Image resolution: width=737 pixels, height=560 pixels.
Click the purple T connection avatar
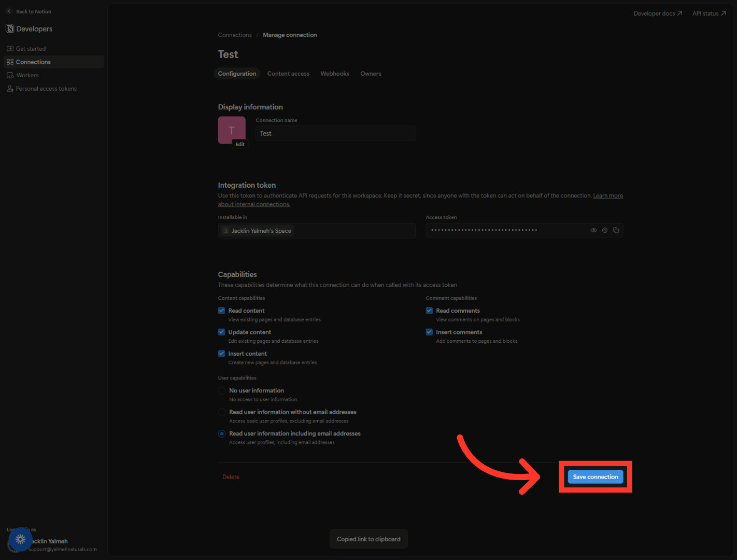(232, 130)
